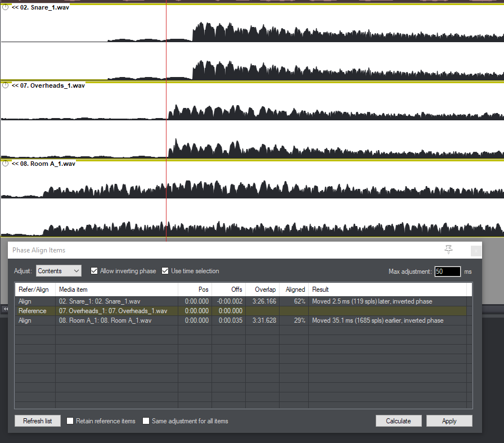Screen dimensions: 504x443
Task: Click result 'Moved 2.5 ms (119 spls) later'
Action: tap(372, 301)
